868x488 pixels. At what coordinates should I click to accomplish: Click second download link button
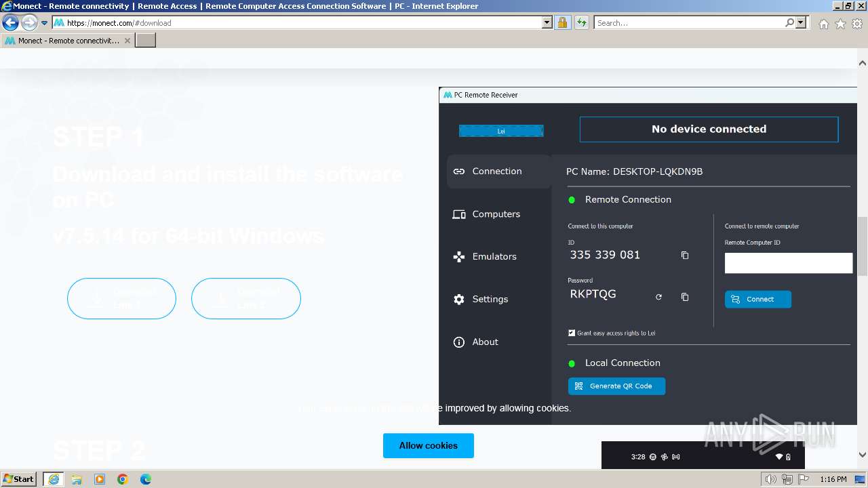click(246, 298)
